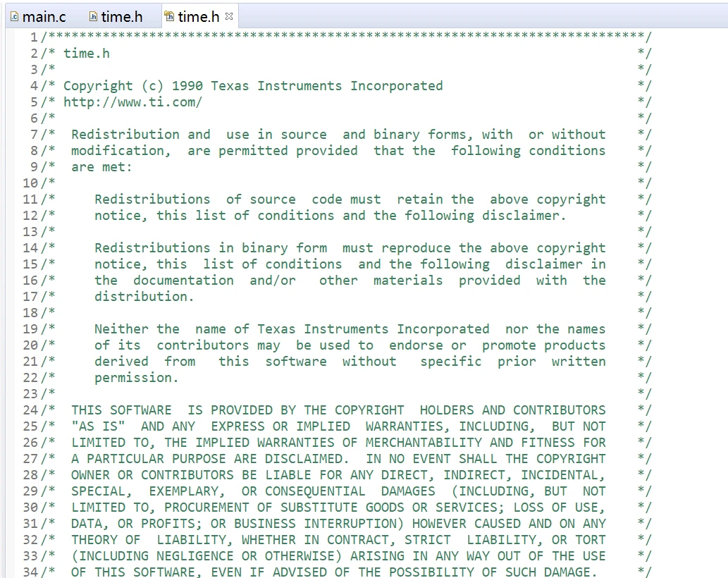Switch to the main.c editor tab
Viewport: 728px width, 578px height.
coord(39,17)
